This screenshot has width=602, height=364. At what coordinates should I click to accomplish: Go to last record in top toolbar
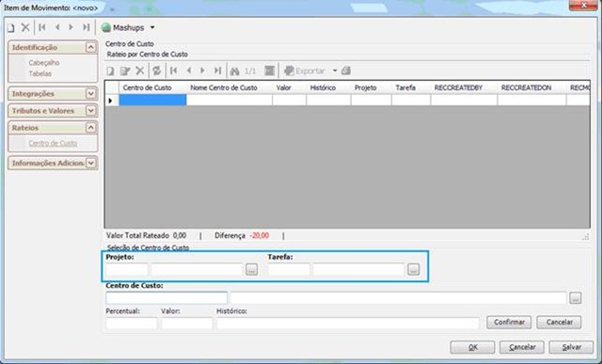coord(86,27)
